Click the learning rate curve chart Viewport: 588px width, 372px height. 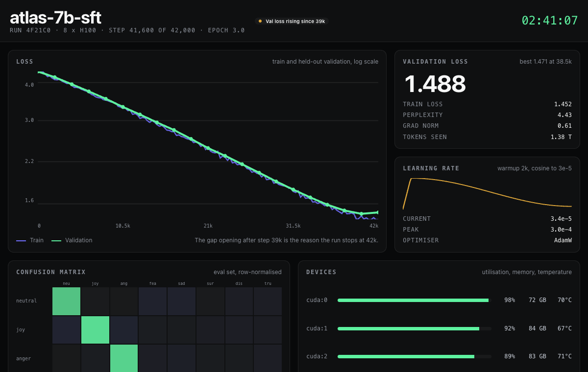click(x=487, y=193)
